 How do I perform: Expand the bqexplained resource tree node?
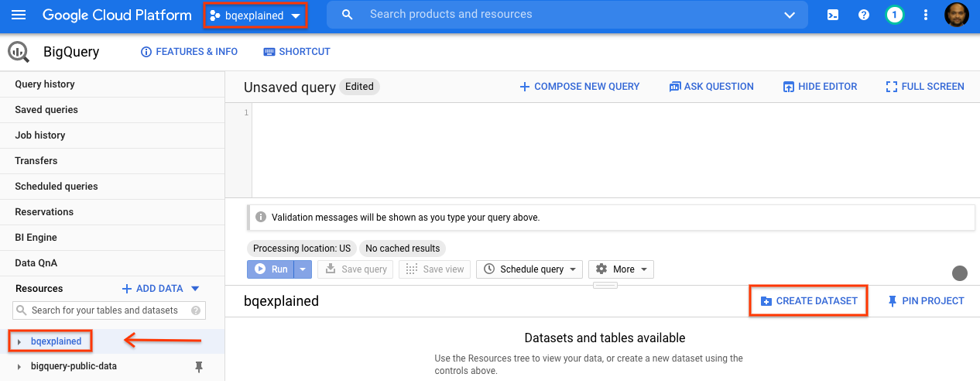click(19, 341)
